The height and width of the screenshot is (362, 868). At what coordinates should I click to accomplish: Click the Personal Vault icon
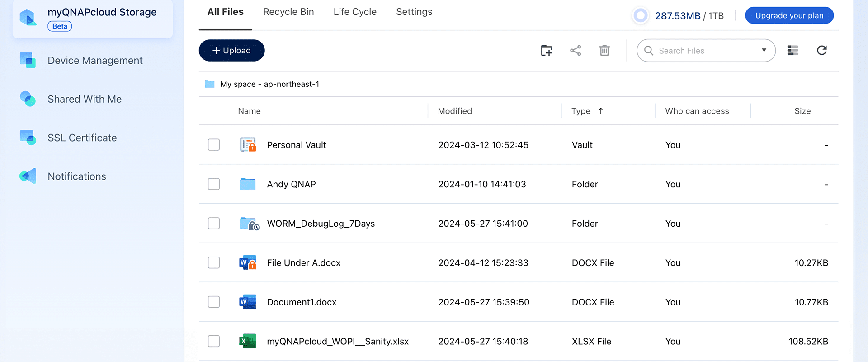(248, 145)
